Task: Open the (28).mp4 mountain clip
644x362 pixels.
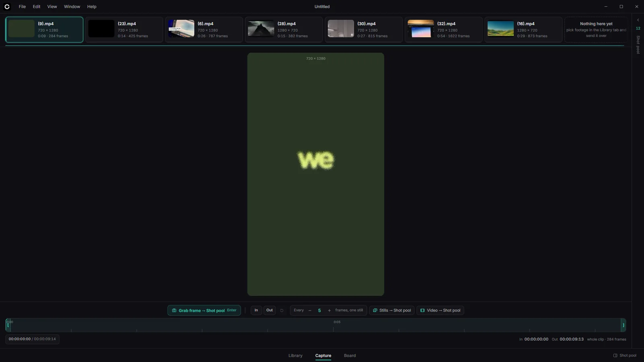Action: pyautogui.click(x=284, y=30)
